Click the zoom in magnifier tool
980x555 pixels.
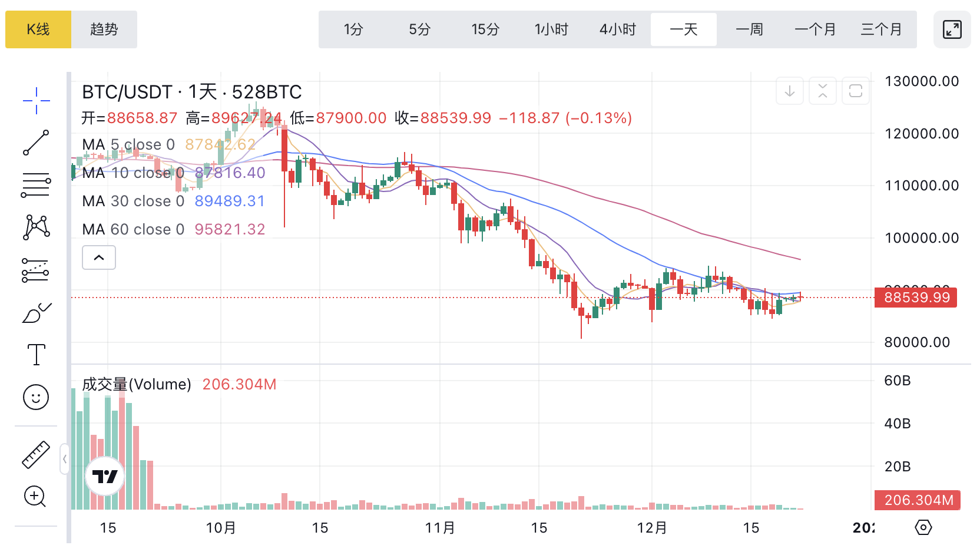click(x=35, y=497)
